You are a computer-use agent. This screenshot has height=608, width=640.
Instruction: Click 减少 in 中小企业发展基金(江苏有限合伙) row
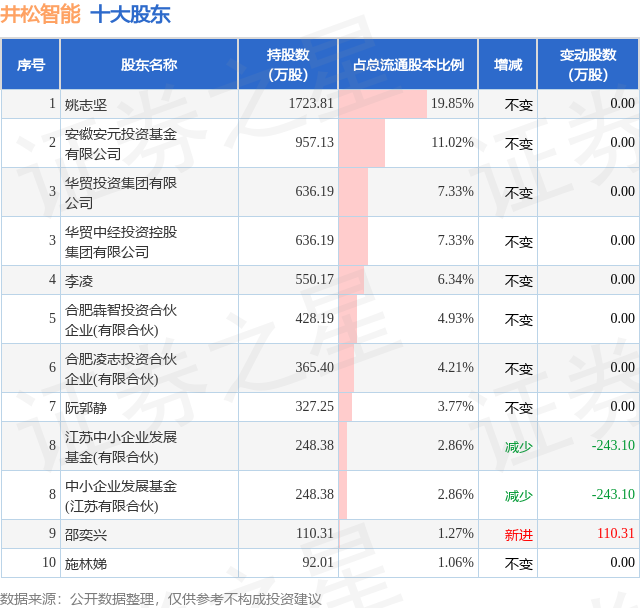[x=518, y=496]
